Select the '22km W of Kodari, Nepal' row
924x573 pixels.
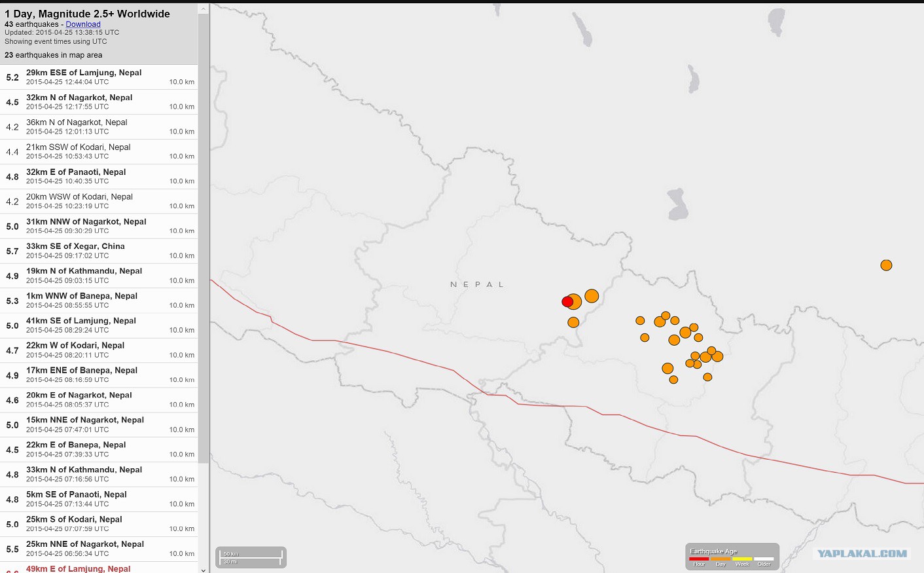pos(99,350)
